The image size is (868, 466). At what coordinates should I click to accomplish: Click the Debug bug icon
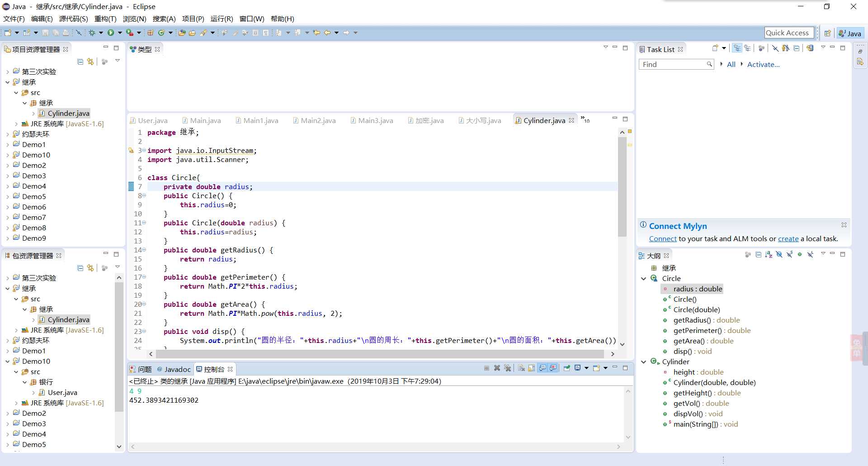pyautogui.click(x=92, y=33)
